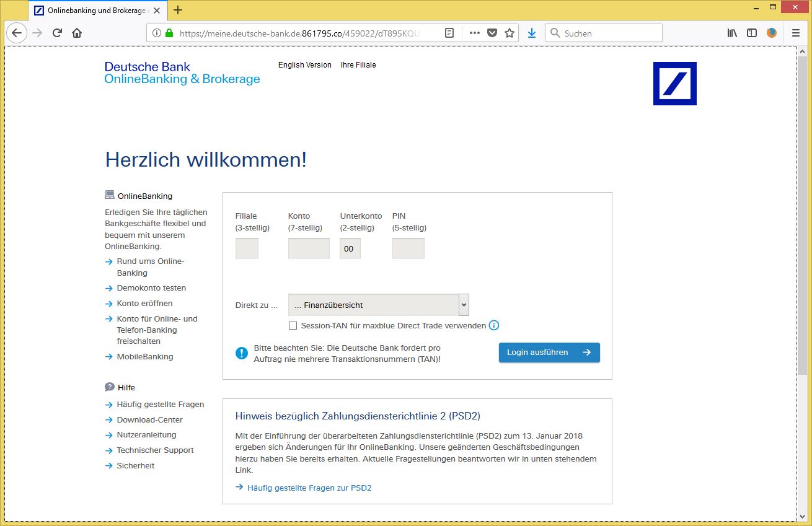Reload the page with the refresh icon

click(57, 33)
